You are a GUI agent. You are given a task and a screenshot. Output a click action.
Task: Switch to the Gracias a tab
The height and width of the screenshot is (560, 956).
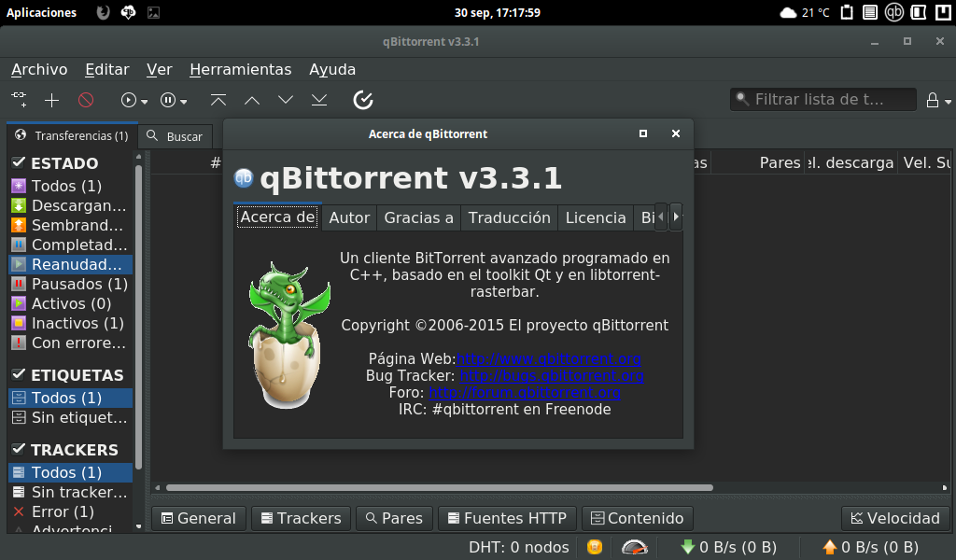(419, 217)
